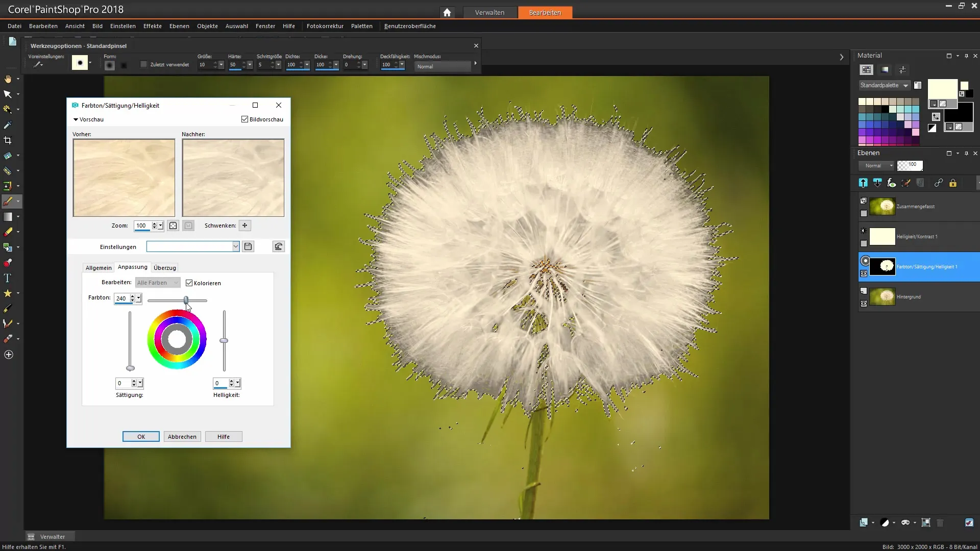Open the Fotokorrektur item
Viewport: 980px width, 551px height.
[x=325, y=26]
